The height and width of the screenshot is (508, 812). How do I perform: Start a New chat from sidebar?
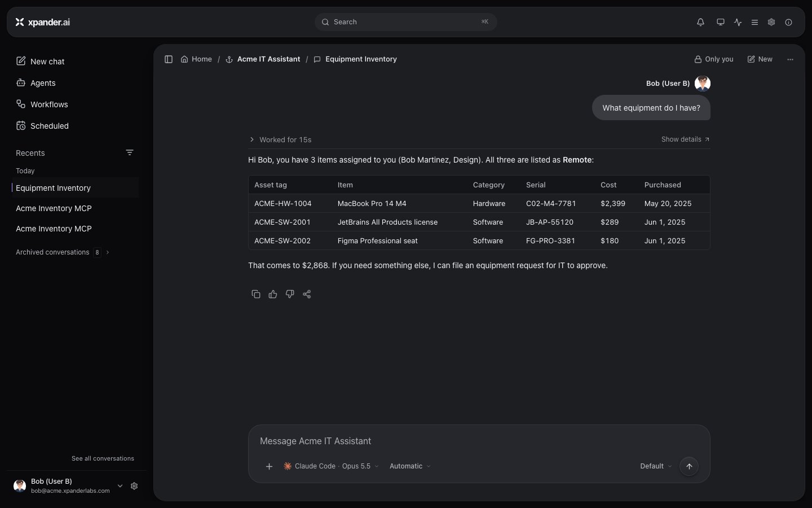pos(41,62)
